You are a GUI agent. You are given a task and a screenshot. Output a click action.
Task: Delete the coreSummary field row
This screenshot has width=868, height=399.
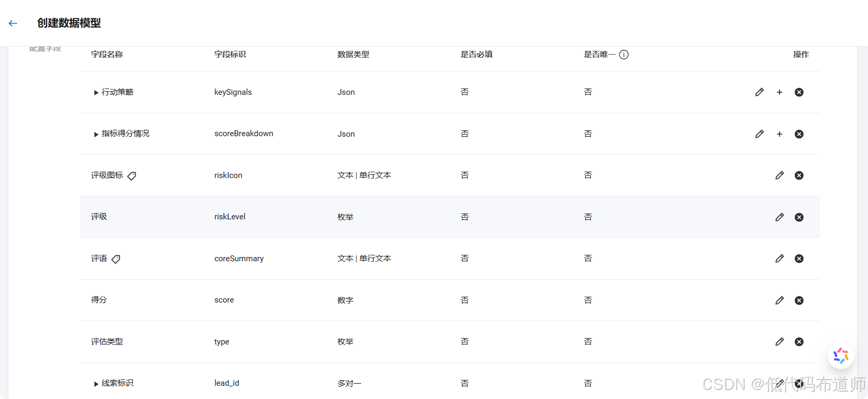click(799, 259)
